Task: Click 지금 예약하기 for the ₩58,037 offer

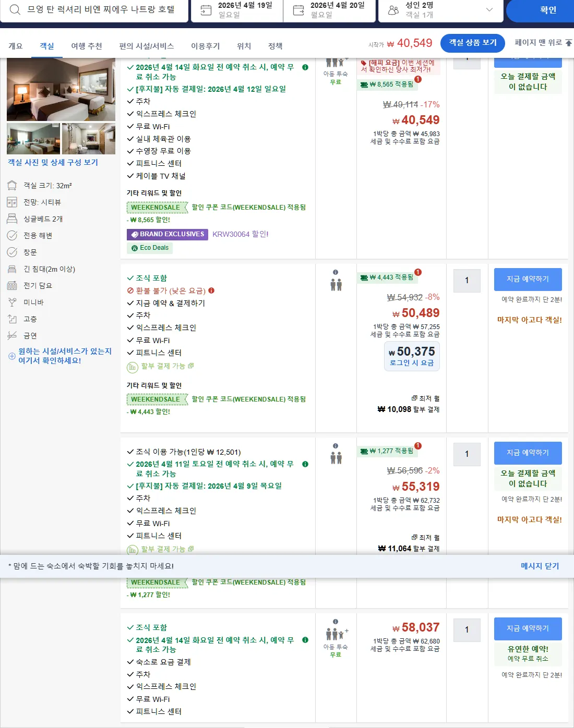Action: pos(528,629)
